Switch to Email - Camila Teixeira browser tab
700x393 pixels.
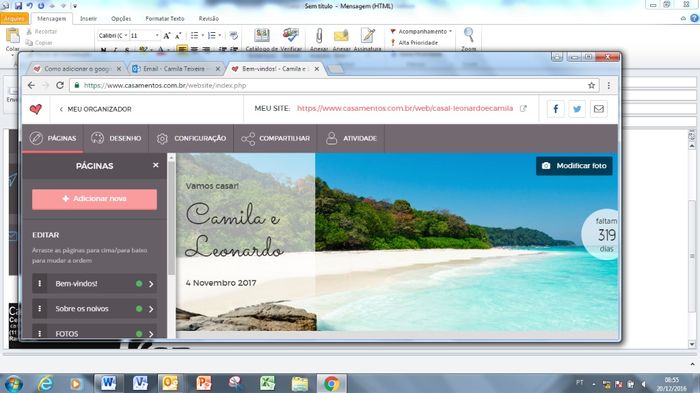(x=174, y=69)
